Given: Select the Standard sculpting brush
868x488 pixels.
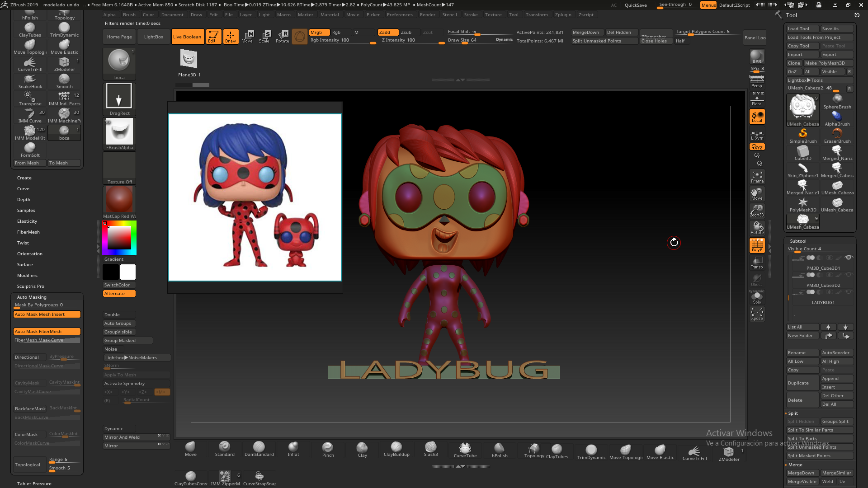Looking at the screenshot, I should 225,447.
